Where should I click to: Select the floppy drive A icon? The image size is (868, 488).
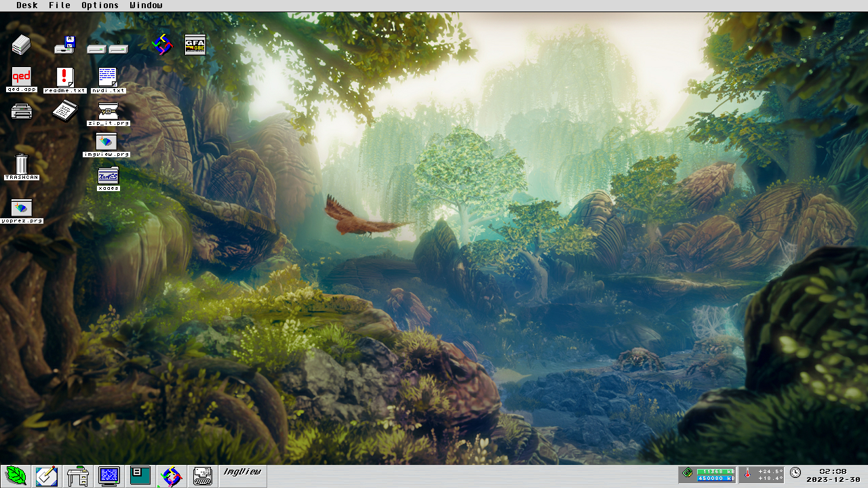tap(65, 45)
